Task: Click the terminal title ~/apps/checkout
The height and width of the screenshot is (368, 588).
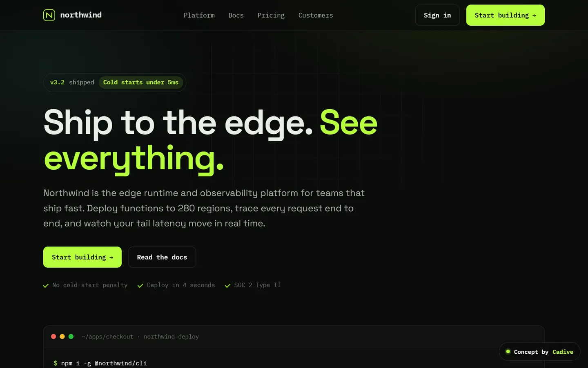Action: pyautogui.click(x=107, y=337)
